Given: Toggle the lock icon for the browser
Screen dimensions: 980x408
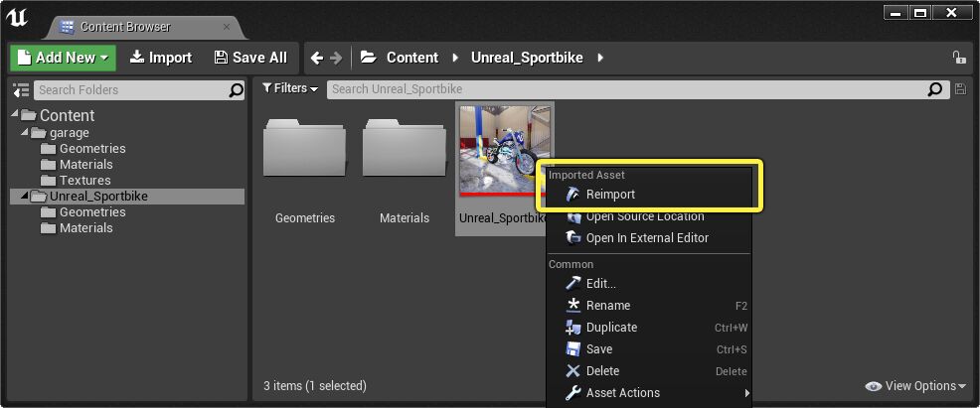Looking at the screenshot, I should point(959,58).
